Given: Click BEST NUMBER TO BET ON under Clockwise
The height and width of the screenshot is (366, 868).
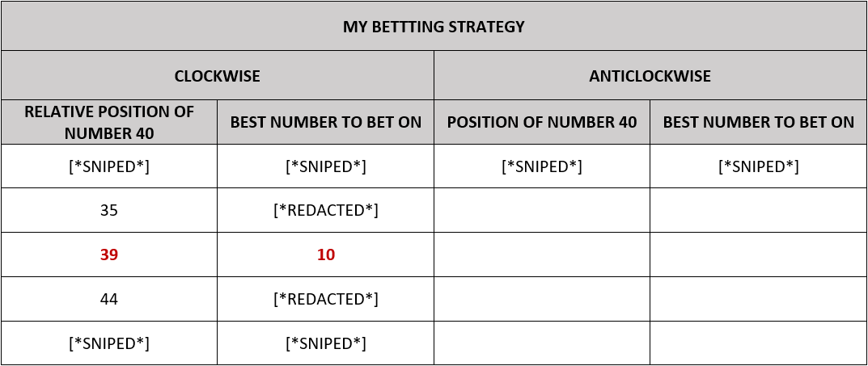Looking at the screenshot, I should point(325,122).
